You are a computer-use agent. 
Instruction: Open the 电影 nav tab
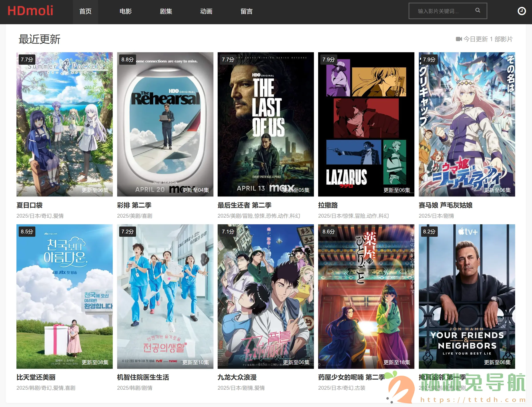[125, 11]
